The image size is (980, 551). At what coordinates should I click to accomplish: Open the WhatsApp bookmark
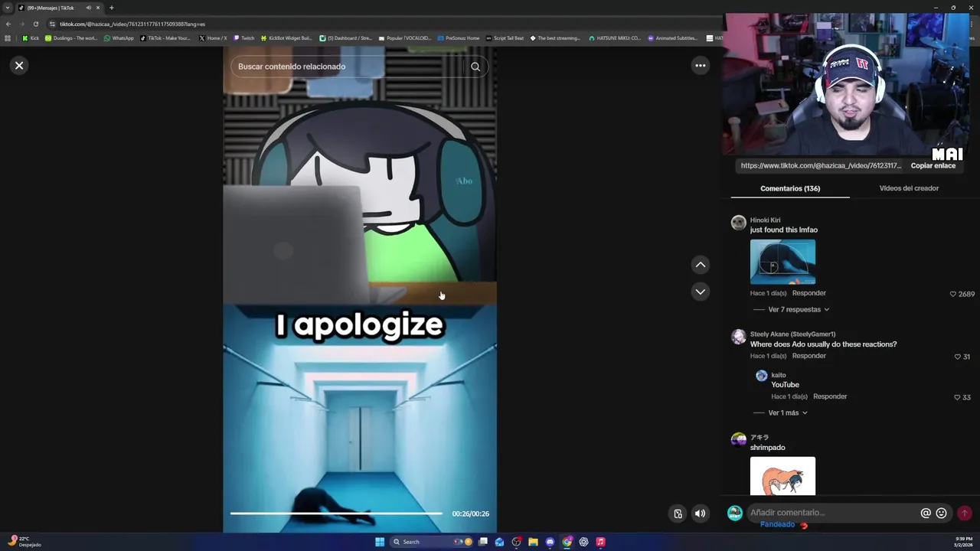tap(119, 38)
